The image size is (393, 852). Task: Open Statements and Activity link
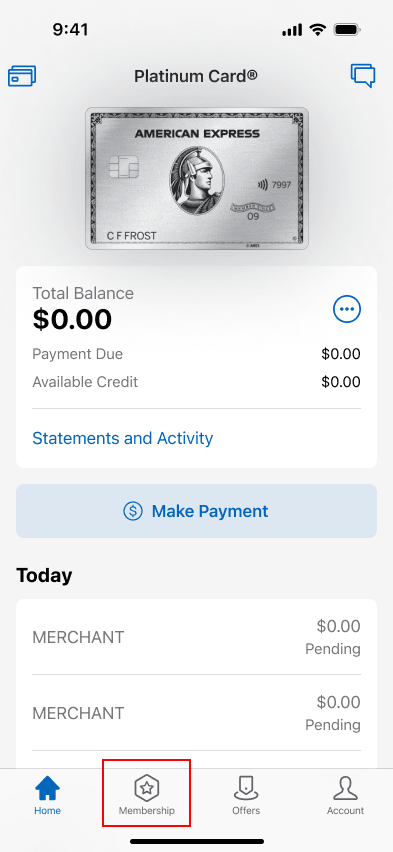(x=123, y=438)
